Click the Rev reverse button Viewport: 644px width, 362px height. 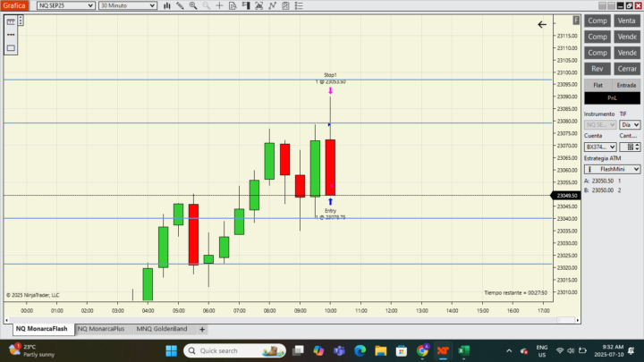point(597,69)
